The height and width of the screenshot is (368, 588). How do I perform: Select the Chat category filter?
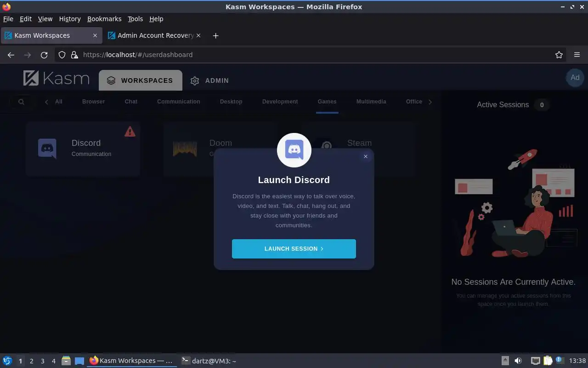pos(131,102)
